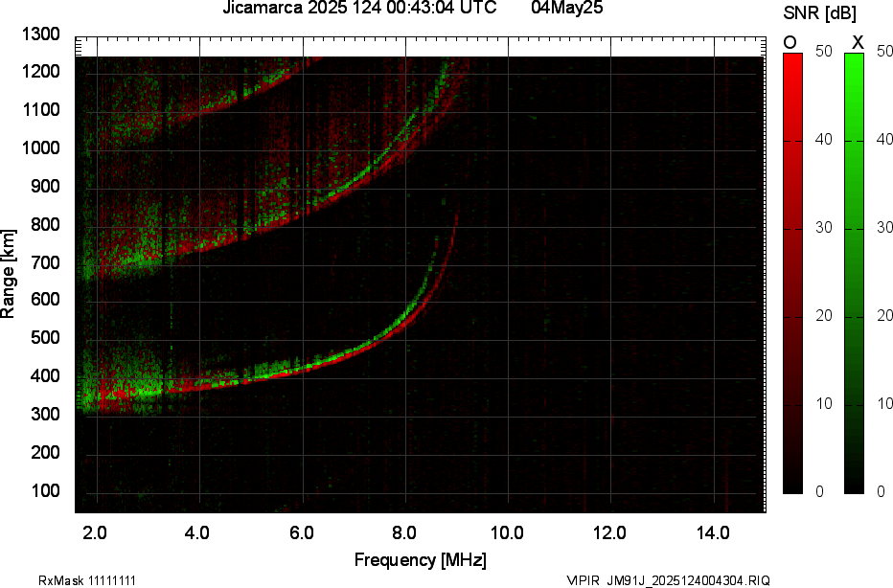The image size is (893, 588).
Task: Click the 30 dB label beside red colorbar
Action: coord(823,228)
